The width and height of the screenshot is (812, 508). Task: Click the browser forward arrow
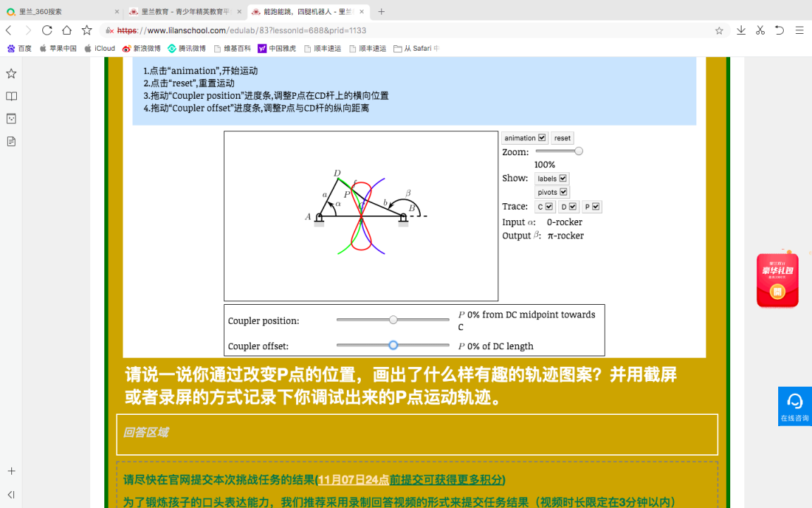tap(28, 30)
